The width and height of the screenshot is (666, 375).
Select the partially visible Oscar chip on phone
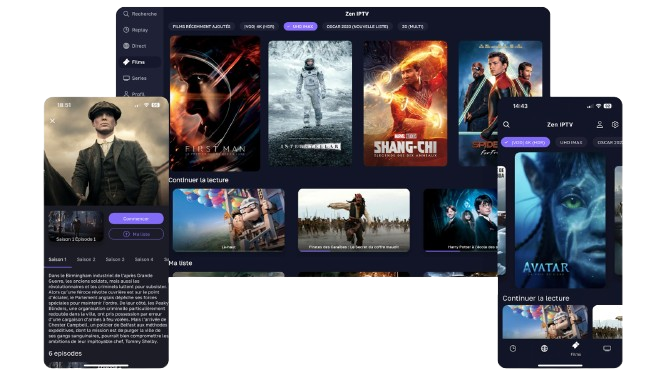tap(607, 142)
